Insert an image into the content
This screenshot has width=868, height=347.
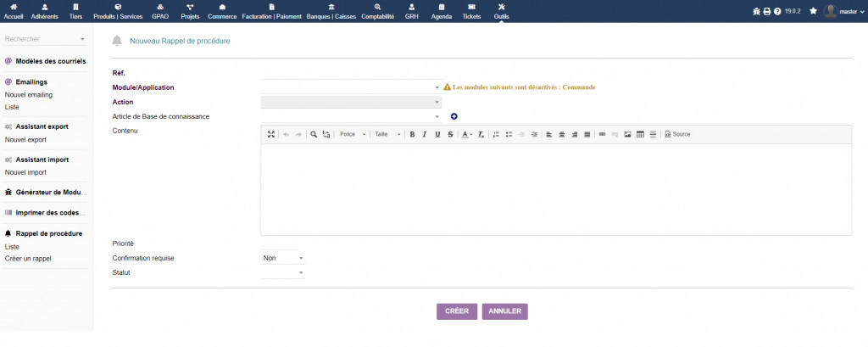click(628, 134)
